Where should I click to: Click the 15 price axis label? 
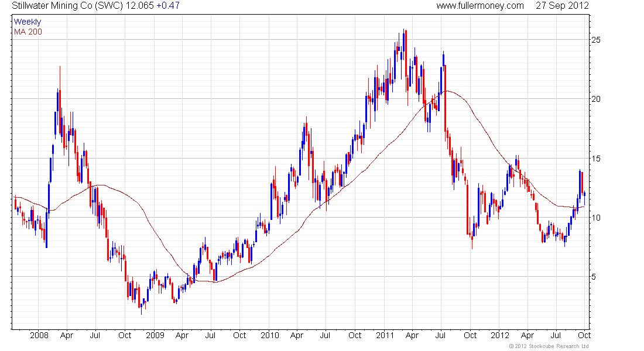tap(595, 159)
